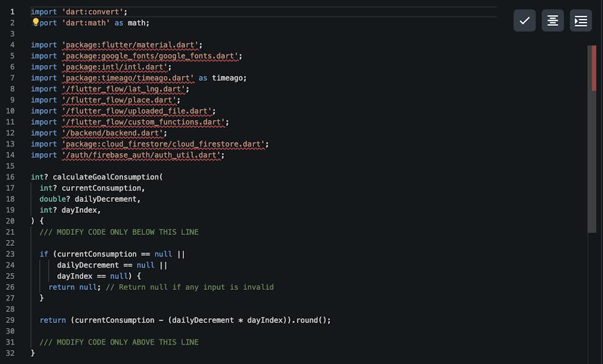Click the cloud_firestore.dart import path
Viewport: 603px width, 364px height.
[165, 144]
